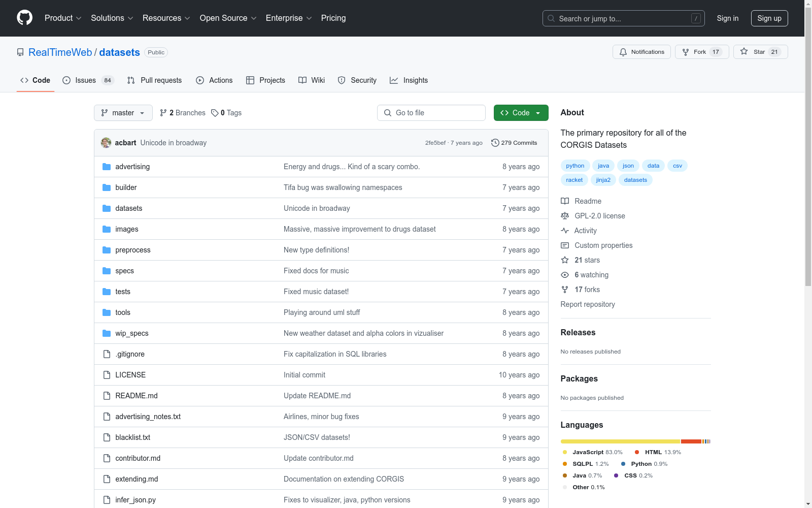Switch to the Insights tab
This screenshot has height=508, width=812.
point(409,80)
